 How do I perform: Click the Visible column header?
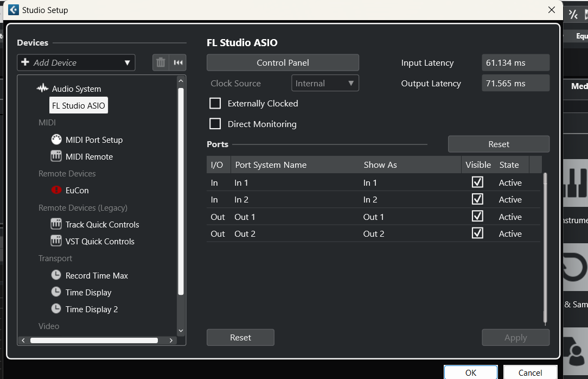pos(478,165)
